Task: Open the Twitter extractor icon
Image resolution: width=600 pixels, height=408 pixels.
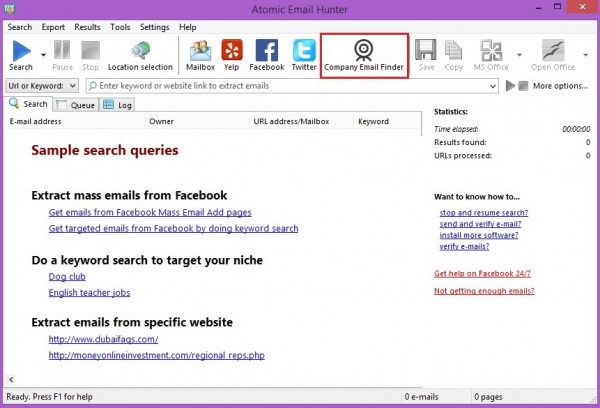Action: click(x=304, y=50)
